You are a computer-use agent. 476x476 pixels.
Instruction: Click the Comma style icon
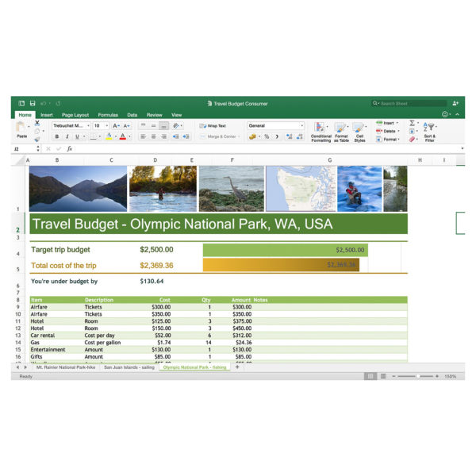tap(277, 136)
